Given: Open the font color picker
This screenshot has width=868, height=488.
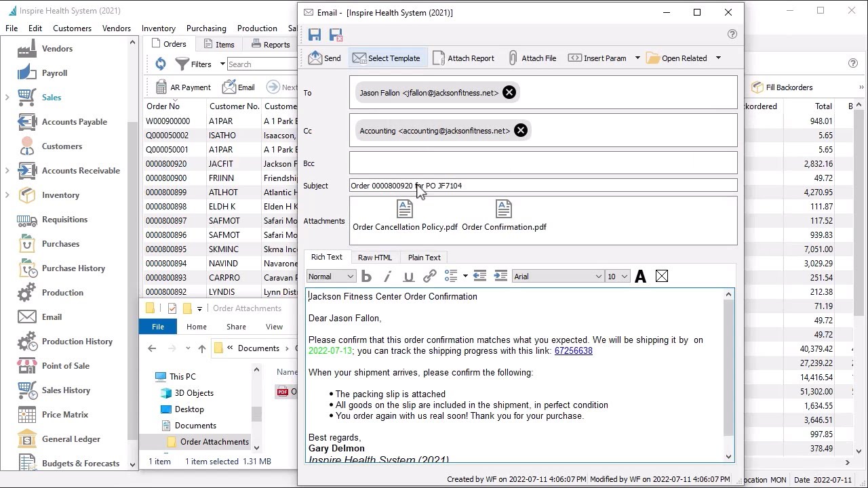Looking at the screenshot, I should (x=640, y=277).
